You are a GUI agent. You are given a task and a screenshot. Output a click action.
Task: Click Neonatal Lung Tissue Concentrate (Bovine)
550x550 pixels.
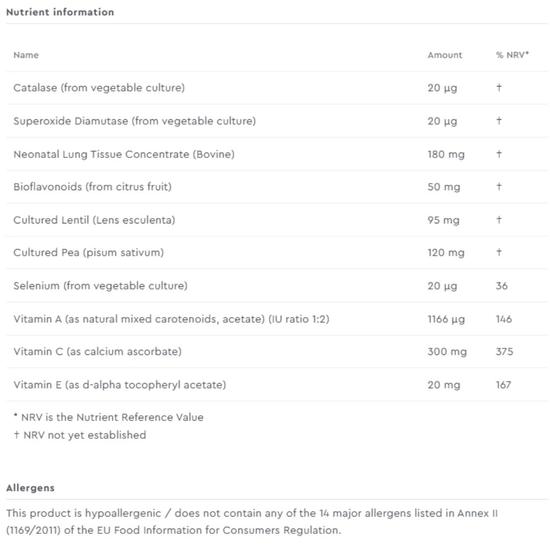[124, 154]
